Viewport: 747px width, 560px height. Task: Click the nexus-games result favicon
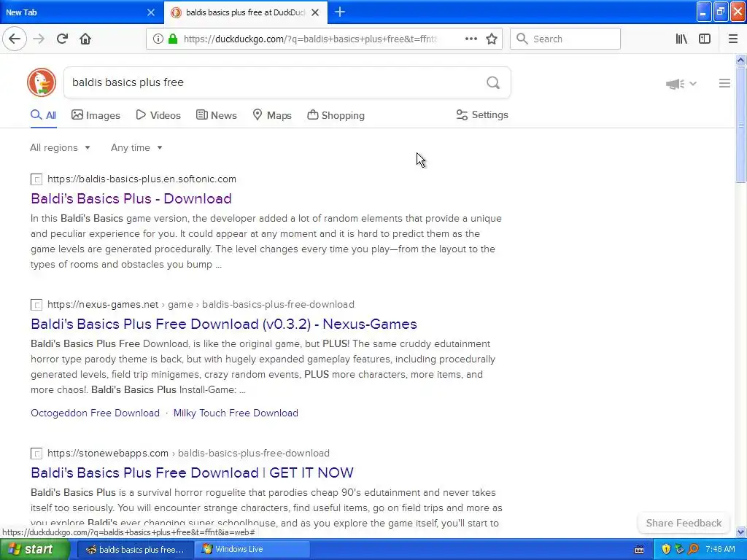click(x=36, y=305)
